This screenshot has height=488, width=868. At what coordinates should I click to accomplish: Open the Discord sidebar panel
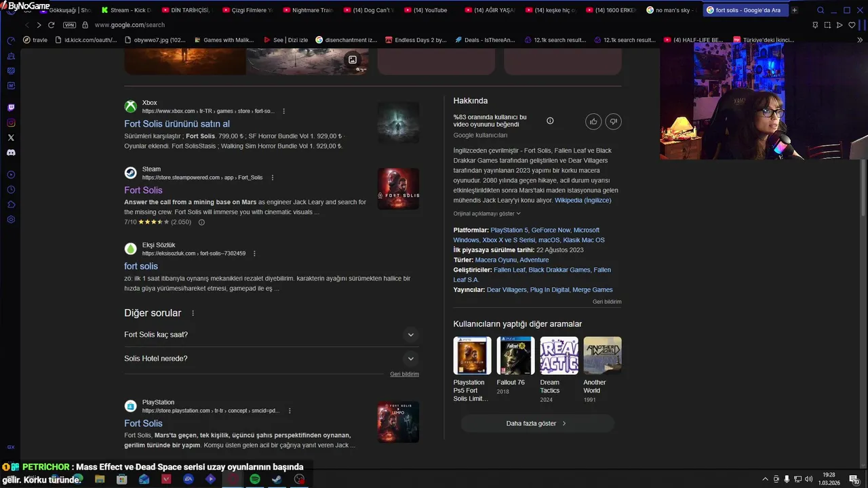click(11, 152)
